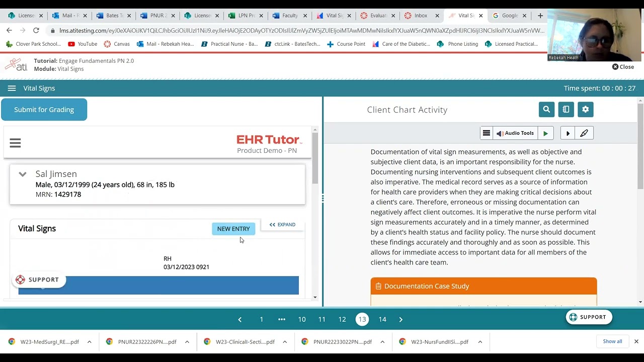This screenshot has width=644, height=362.
Task: Click MRN 1429178 text
Action: point(58,195)
